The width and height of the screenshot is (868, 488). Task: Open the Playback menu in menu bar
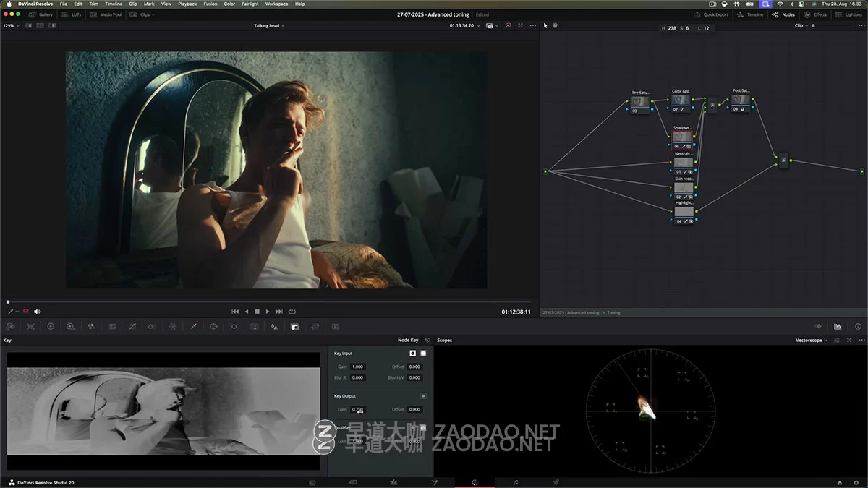187,4
